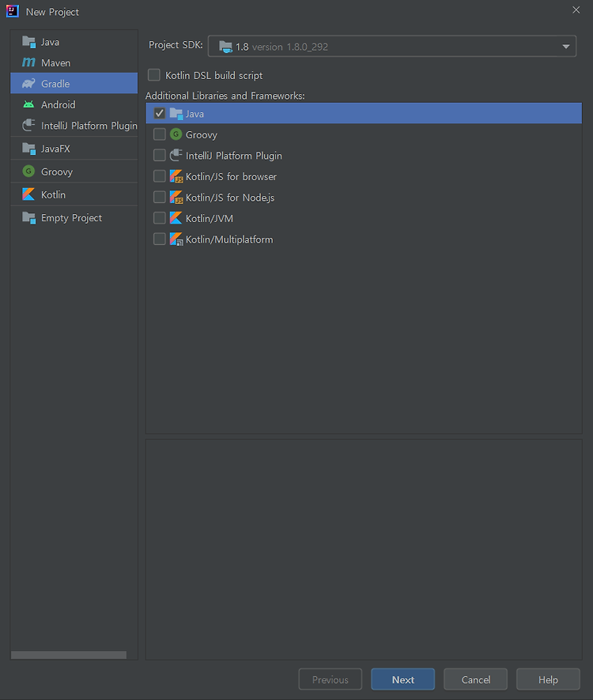Screen dimensions: 593x700
Task: Click the Gradle elephant icon
Action: point(28,84)
